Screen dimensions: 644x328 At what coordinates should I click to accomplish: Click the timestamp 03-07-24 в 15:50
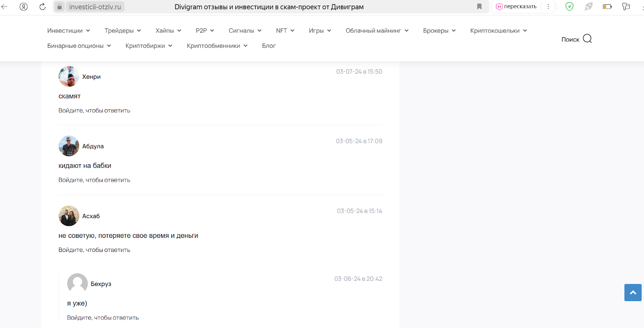coord(359,72)
